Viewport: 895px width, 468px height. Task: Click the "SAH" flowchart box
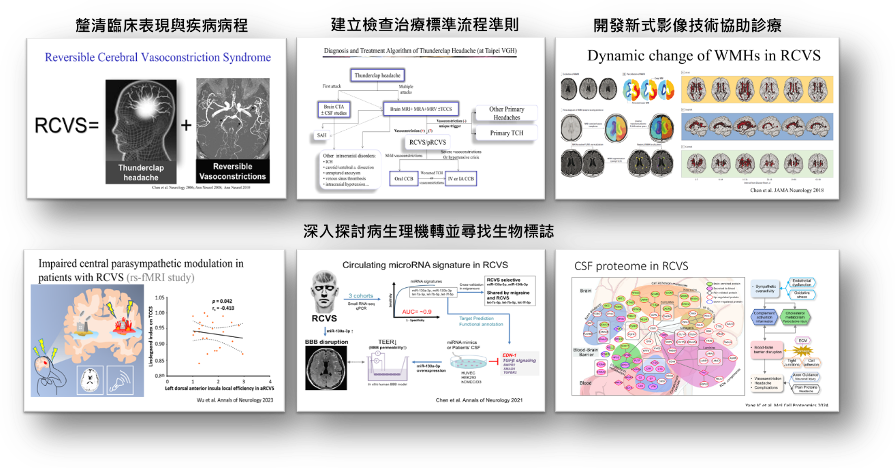click(x=321, y=136)
